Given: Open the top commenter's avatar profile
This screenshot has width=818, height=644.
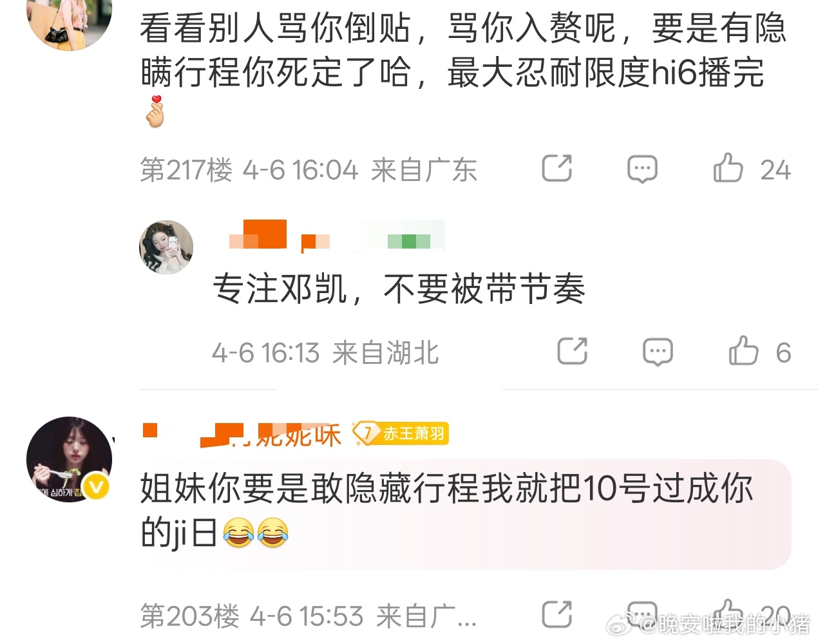Looking at the screenshot, I should tap(69, 19).
